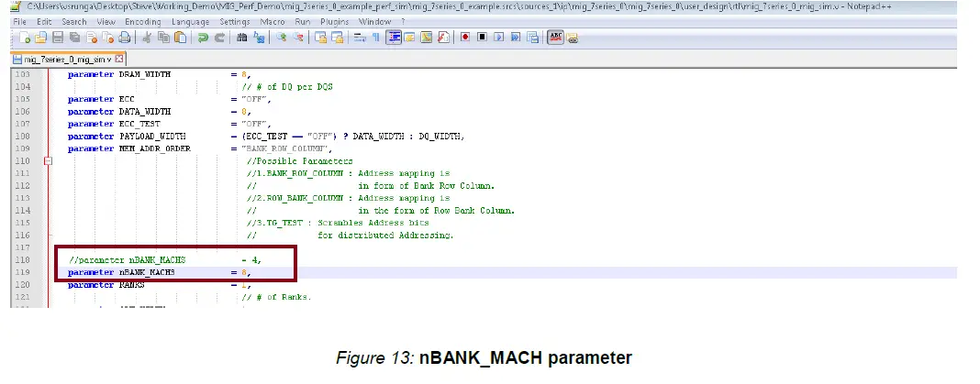Click 'parameter MEM_ADDR_ORDER' on line 109

(129, 148)
